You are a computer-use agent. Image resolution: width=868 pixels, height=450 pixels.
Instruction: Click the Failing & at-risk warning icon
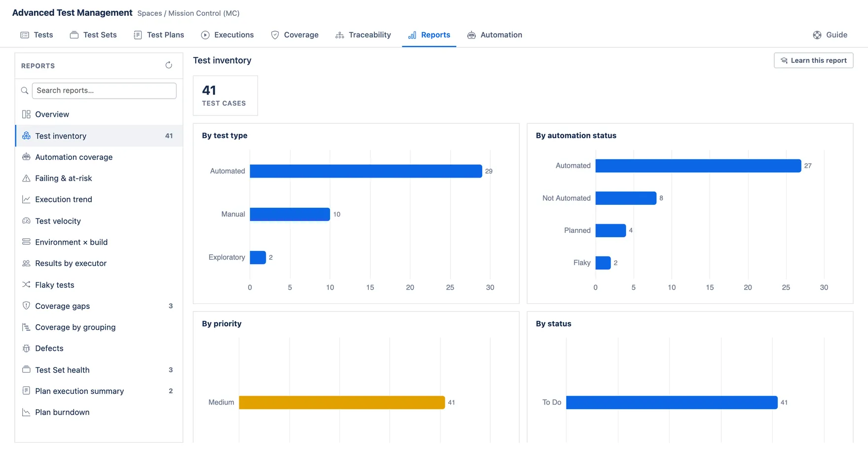point(26,178)
